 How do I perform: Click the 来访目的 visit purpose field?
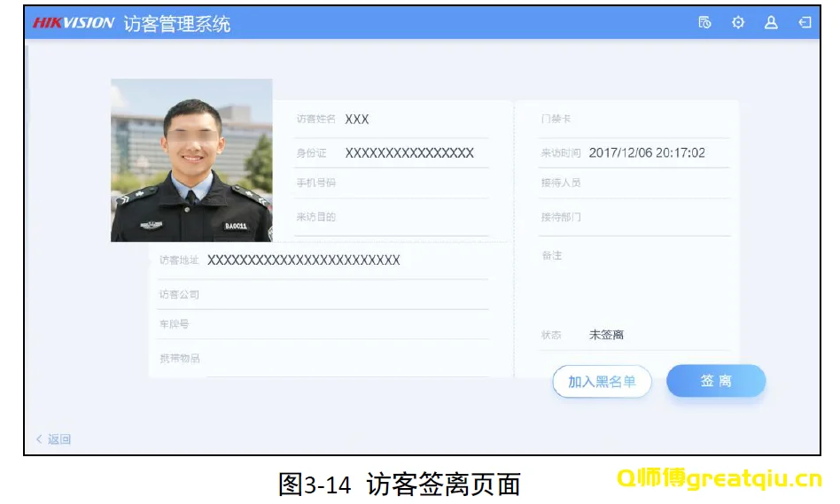click(x=412, y=218)
